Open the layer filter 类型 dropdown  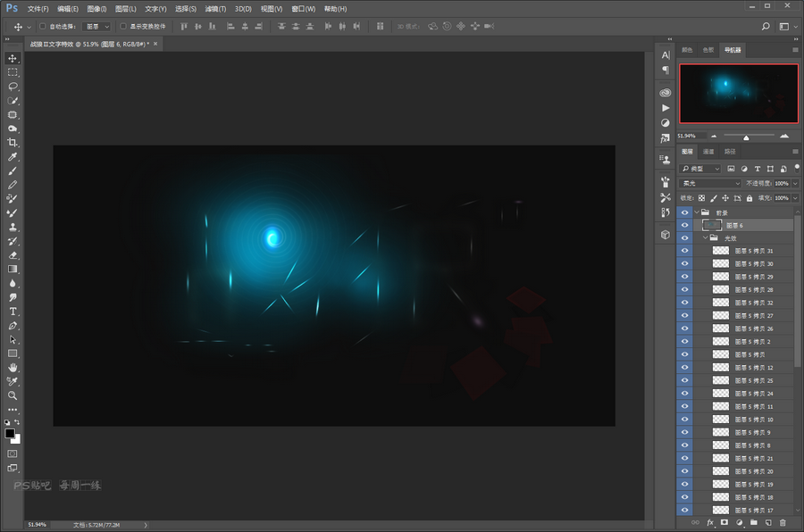(x=699, y=168)
